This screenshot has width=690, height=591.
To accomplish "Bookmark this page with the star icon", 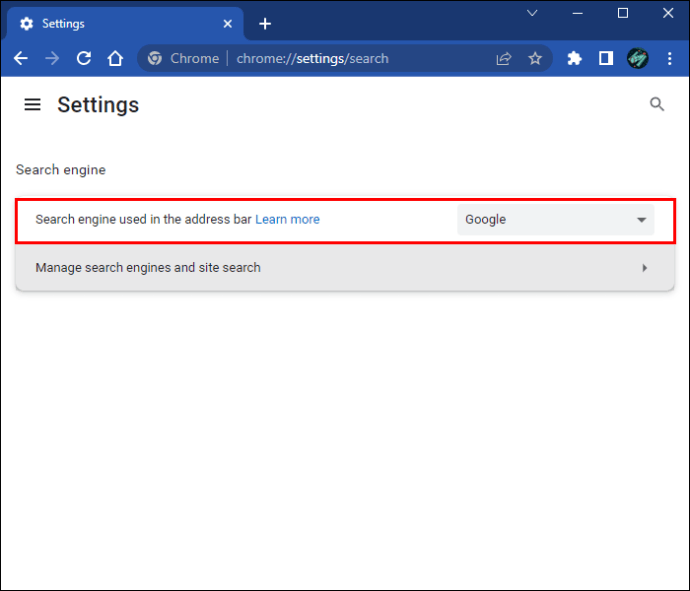I will [535, 59].
